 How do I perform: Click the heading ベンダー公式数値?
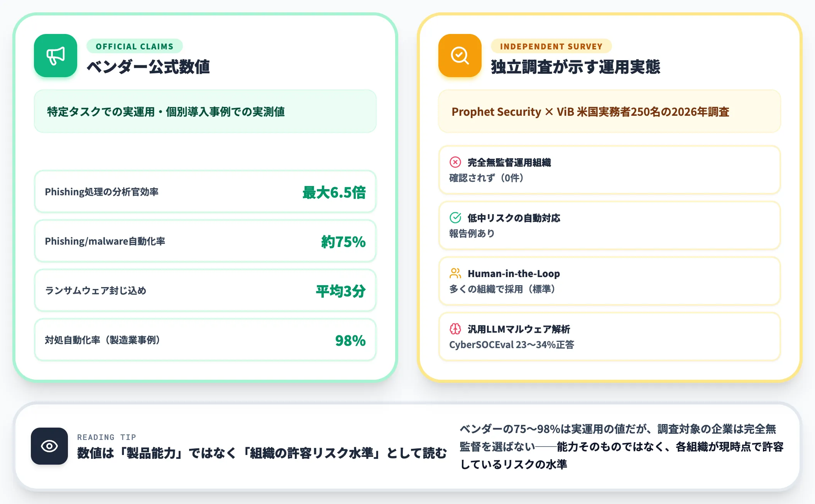pos(148,67)
